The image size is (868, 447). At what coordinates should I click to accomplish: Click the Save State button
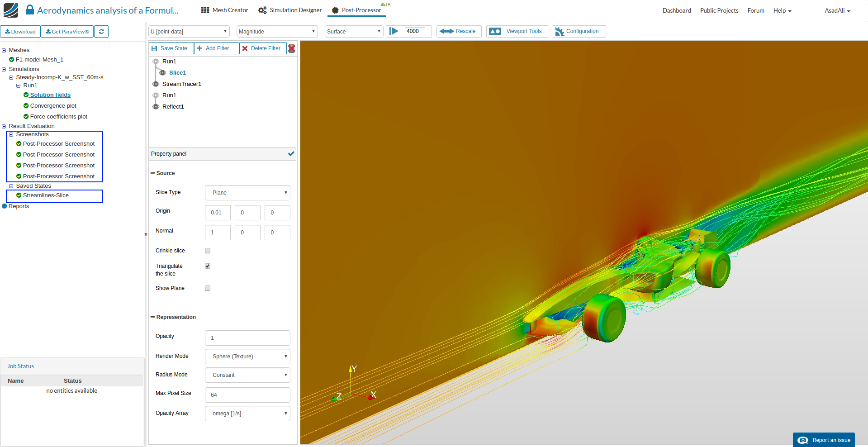[x=171, y=48]
